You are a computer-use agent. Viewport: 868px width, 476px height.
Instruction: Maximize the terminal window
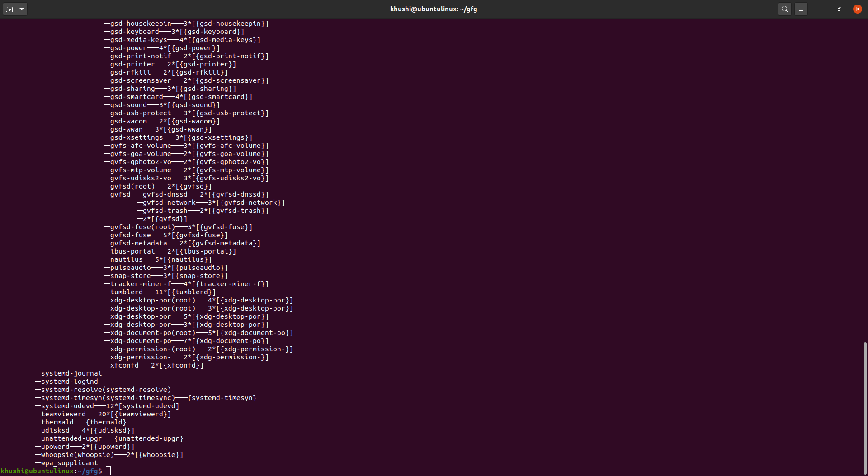coord(840,9)
